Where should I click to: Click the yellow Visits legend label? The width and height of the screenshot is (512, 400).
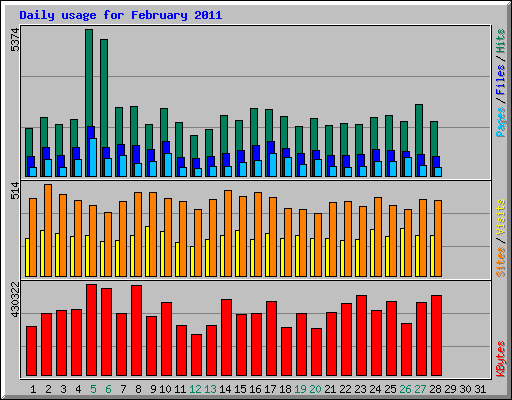point(501,217)
